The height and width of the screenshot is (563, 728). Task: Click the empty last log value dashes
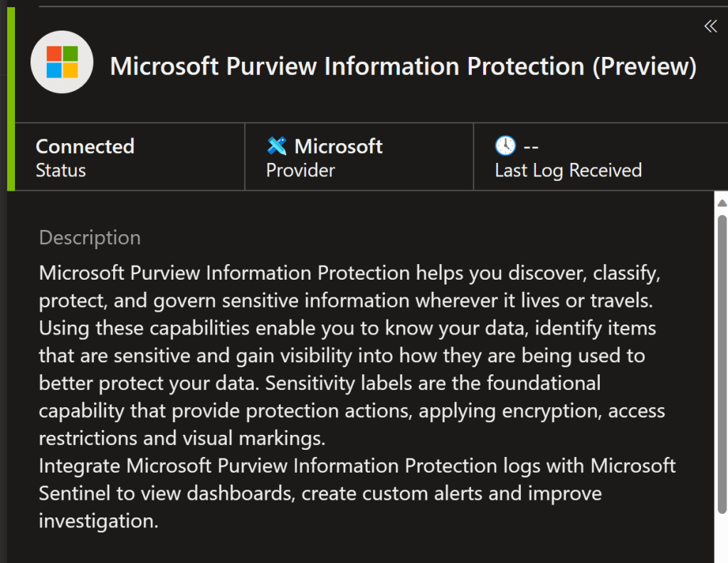coord(531,147)
